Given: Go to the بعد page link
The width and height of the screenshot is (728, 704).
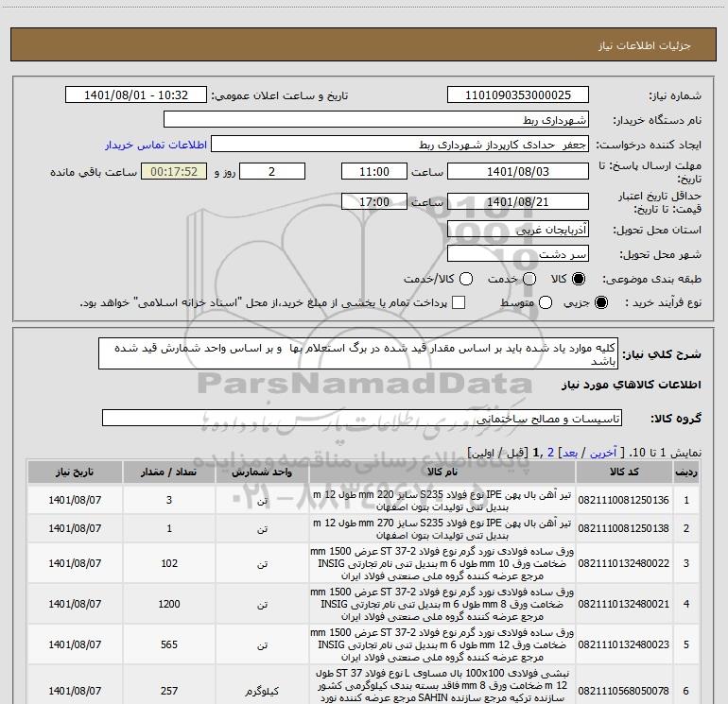Looking at the screenshot, I should [x=570, y=453].
